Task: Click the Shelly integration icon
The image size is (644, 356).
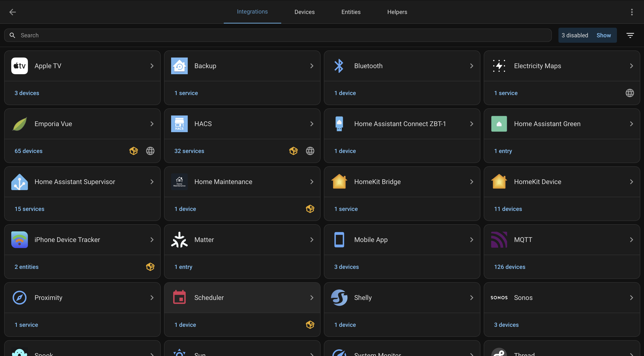Action: (339, 297)
